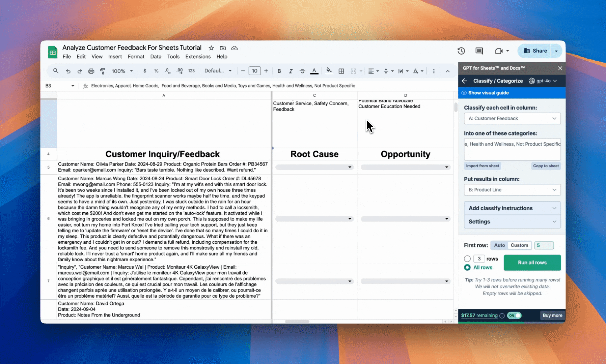The image size is (606, 364).
Task: Format as percent icon
Action: [x=156, y=71]
